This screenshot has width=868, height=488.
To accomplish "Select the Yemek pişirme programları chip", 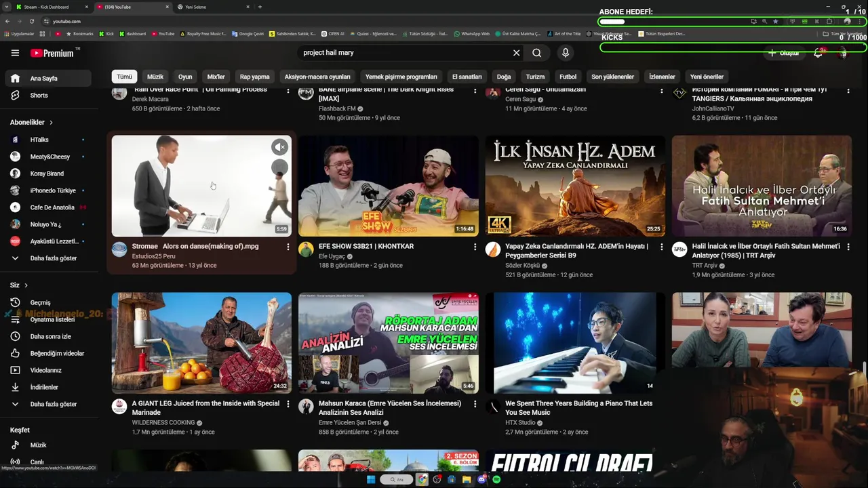I will coord(401,77).
